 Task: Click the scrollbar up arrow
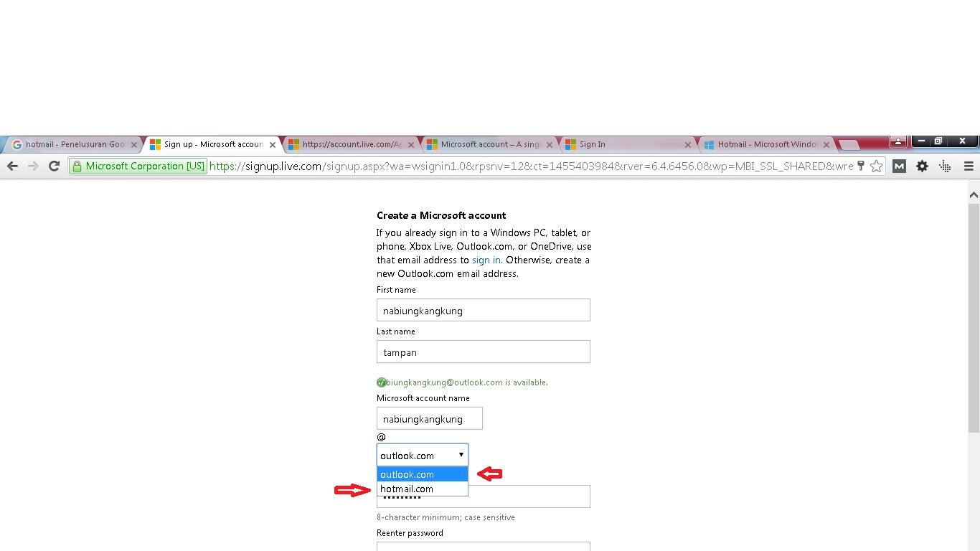[x=974, y=194]
